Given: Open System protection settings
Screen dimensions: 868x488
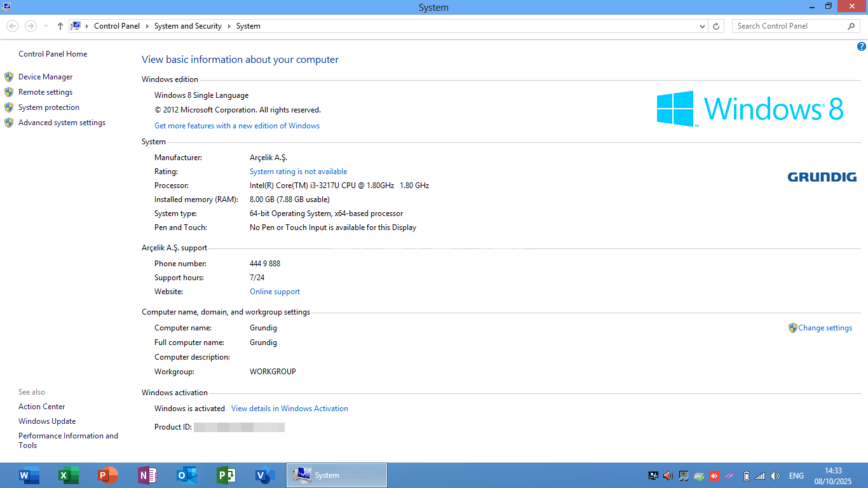Looking at the screenshot, I should pos(49,107).
